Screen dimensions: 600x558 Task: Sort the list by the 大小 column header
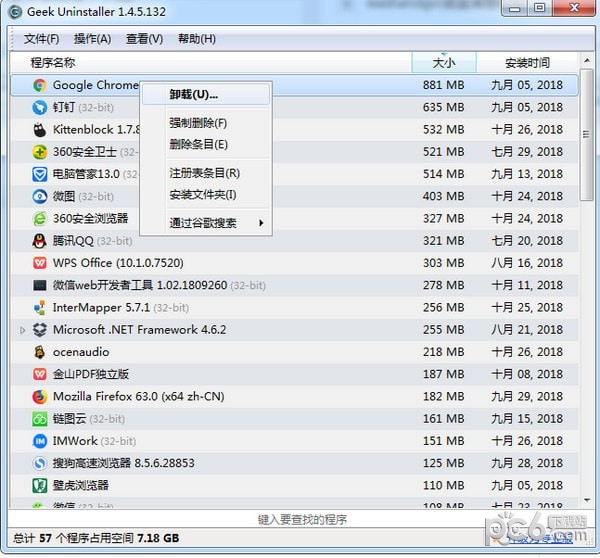click(x=444, y=62)
